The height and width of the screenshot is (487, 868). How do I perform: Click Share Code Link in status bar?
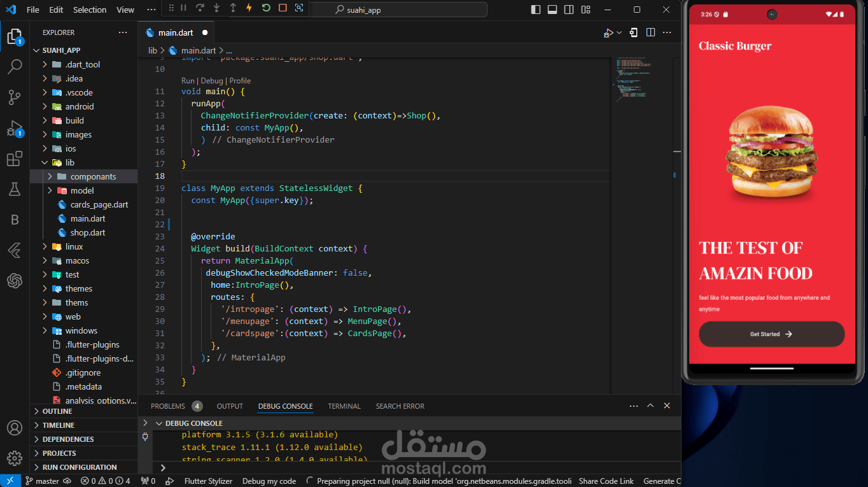pyautogui.click(x=606, y=481)
